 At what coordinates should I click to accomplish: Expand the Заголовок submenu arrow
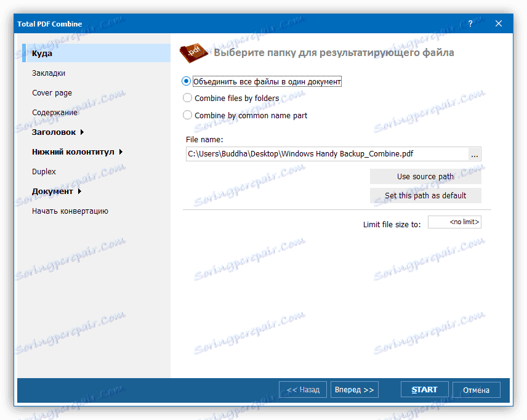point(82,132)
